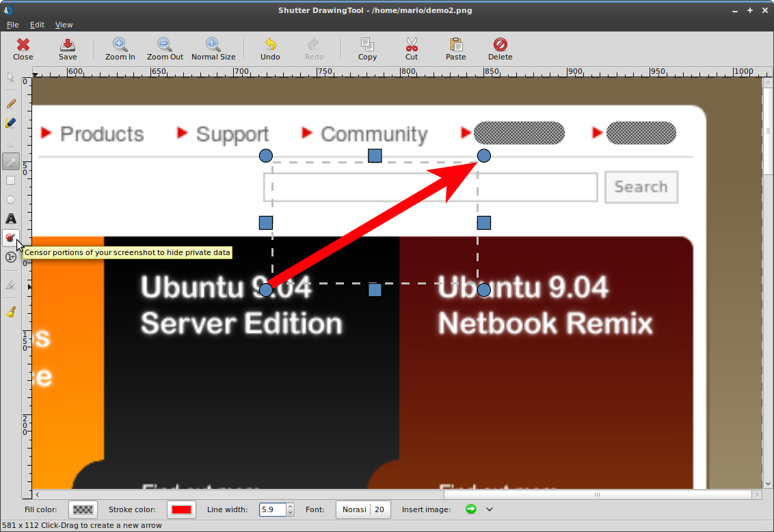Screen dimensions: 774x532
Task: Click the 'Censor portions of your screenshot' tooltip
Action: 127,253
